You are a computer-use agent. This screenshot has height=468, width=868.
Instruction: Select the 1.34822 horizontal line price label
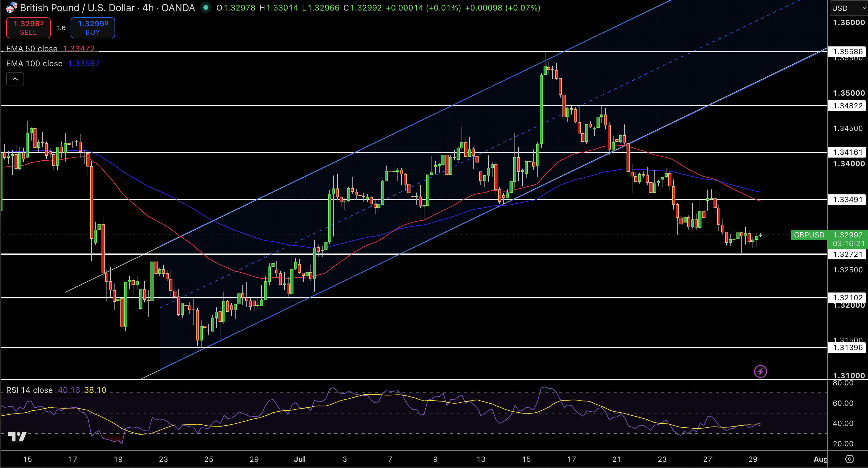coord(848,106)
